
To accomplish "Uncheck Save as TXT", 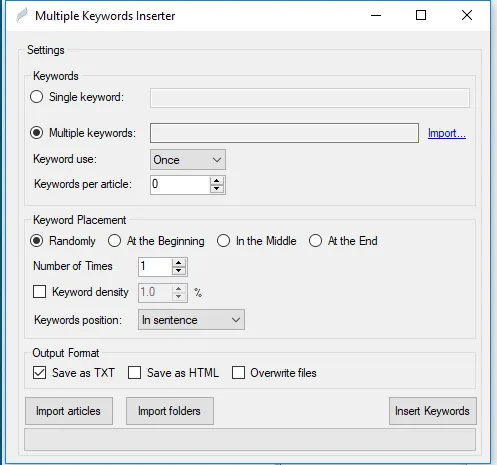I will point(39,372).
